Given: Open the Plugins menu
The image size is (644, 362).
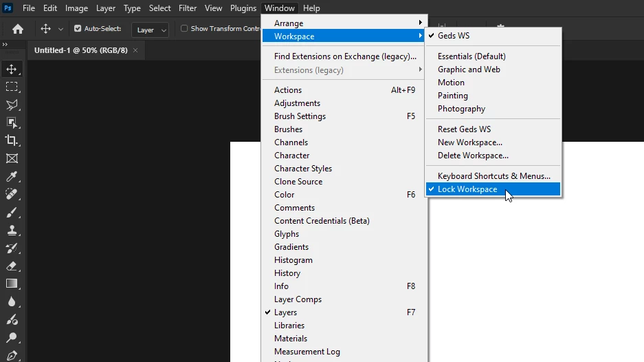Looking at the screenshot, I should 243,8.
